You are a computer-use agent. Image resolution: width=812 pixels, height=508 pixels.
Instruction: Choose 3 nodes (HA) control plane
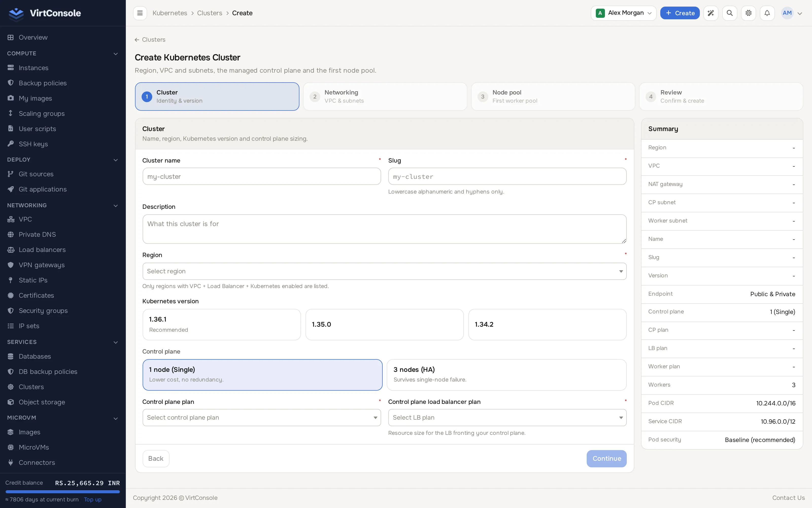[x=507, y=375]
